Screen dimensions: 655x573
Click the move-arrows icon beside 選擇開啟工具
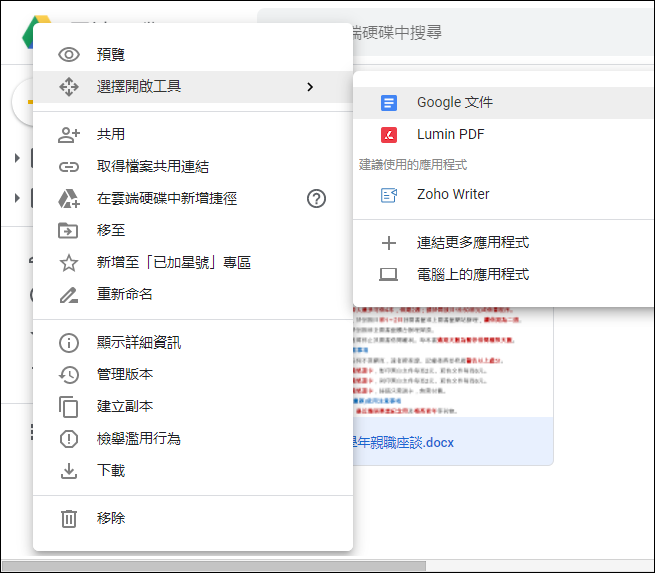tap(69, 87)
